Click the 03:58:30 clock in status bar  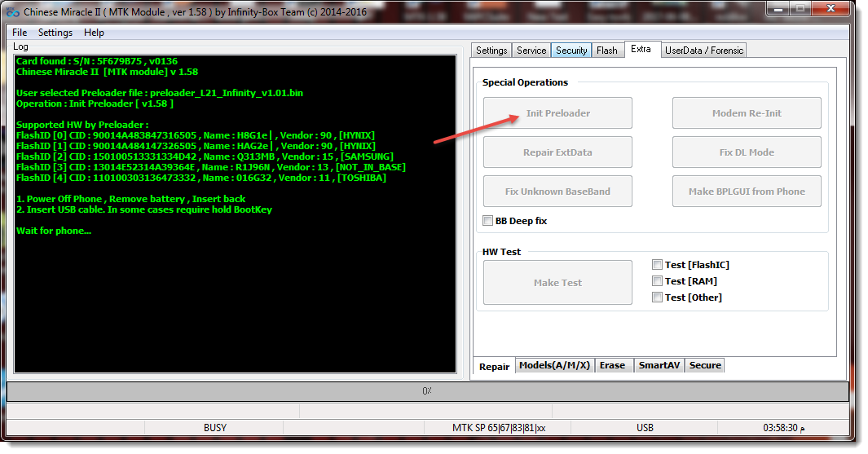pyautogui.click(x=784, y=427)
